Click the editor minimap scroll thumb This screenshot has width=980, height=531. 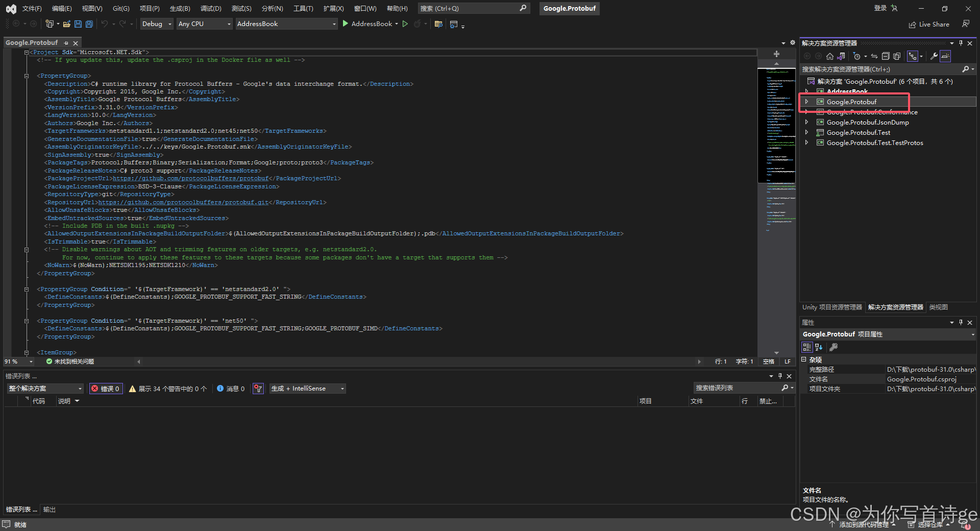tap(776, 125)
